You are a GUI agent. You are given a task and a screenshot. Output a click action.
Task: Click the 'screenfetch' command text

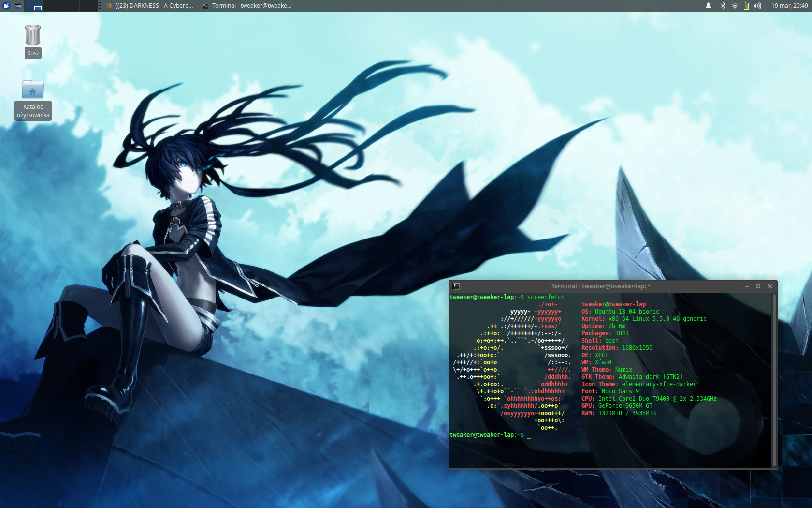tap(546, 297)
